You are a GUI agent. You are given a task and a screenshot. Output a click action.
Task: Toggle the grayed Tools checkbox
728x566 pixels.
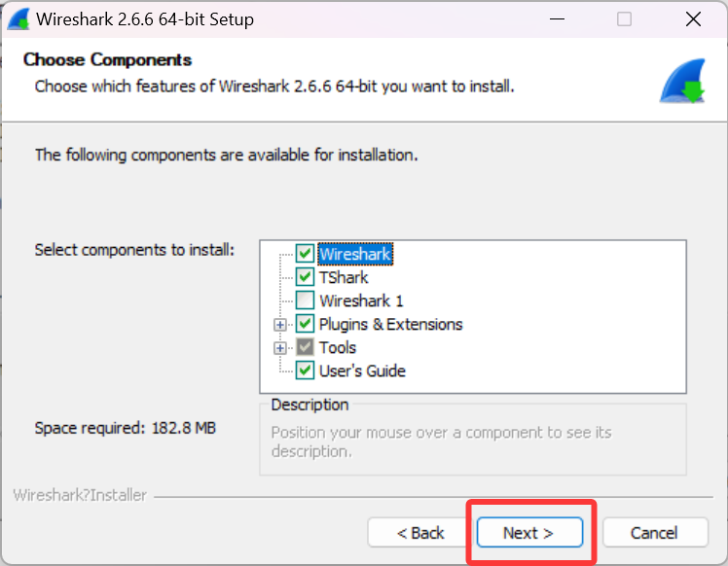[305, 347]
